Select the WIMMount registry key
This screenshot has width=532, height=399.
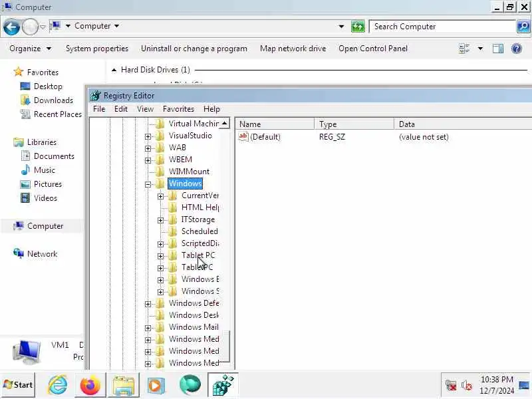189,172
